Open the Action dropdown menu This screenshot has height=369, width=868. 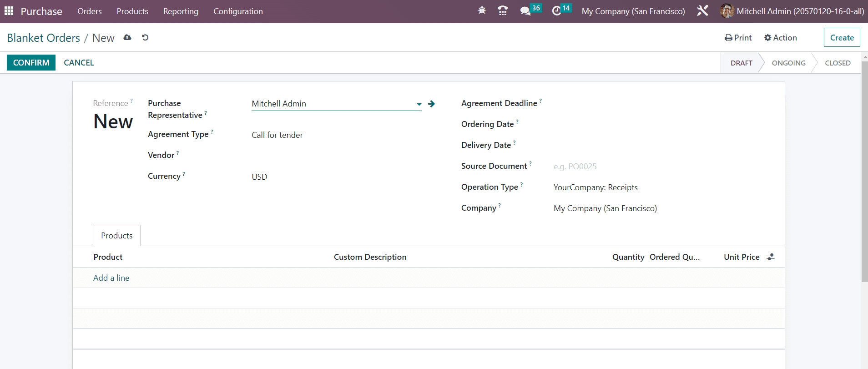point(781,38)
